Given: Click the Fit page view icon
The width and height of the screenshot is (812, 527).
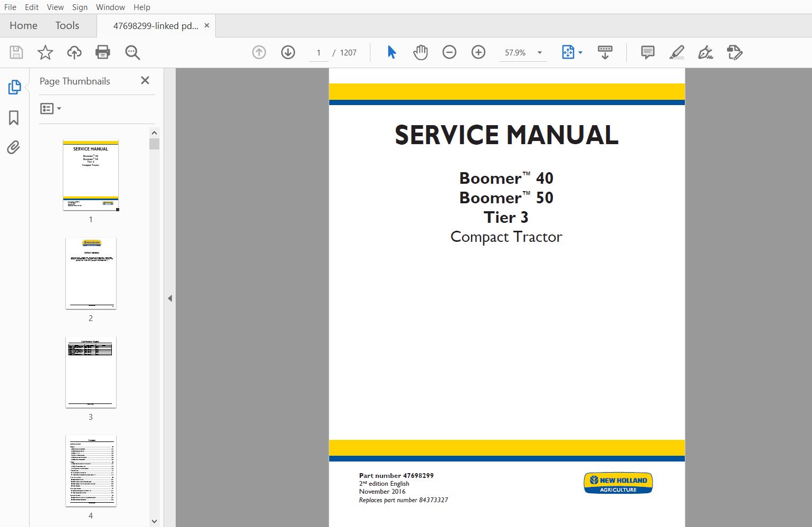Looking at the screenshot, I should 568,52.
